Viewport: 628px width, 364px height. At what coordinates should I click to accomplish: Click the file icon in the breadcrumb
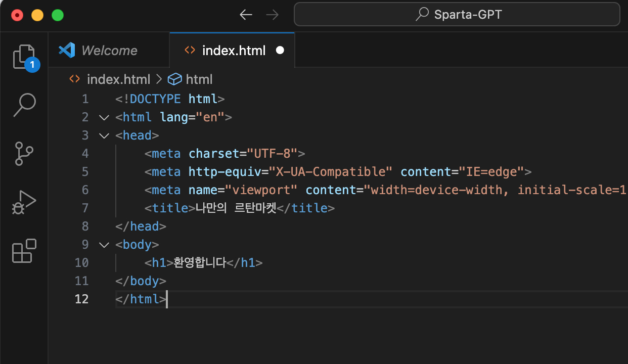[x=74, y=79]
